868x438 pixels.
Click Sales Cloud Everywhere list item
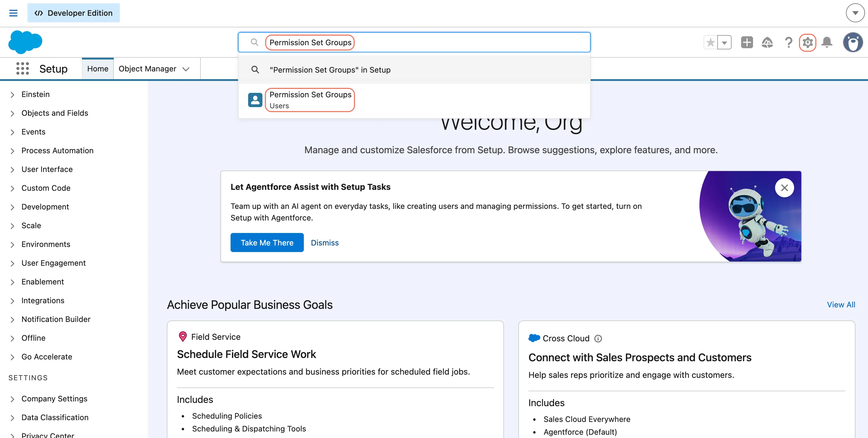click(x=587, y=419)
